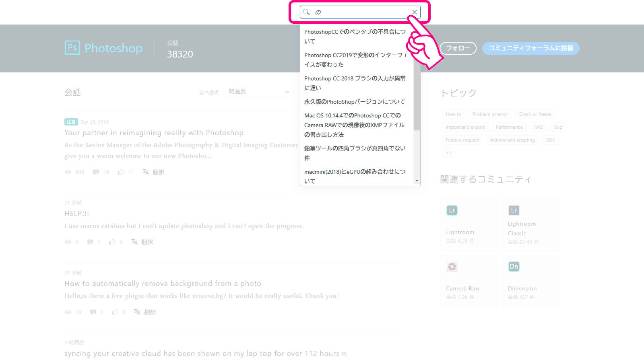Select the 'Performance' topic tag

tap(509, 127)
